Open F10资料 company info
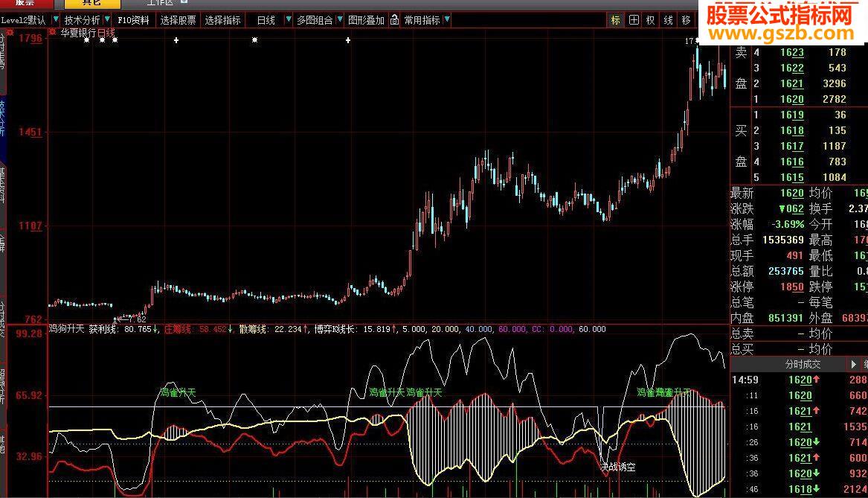The height and width of the screenshot is (498, 868). 133,20
